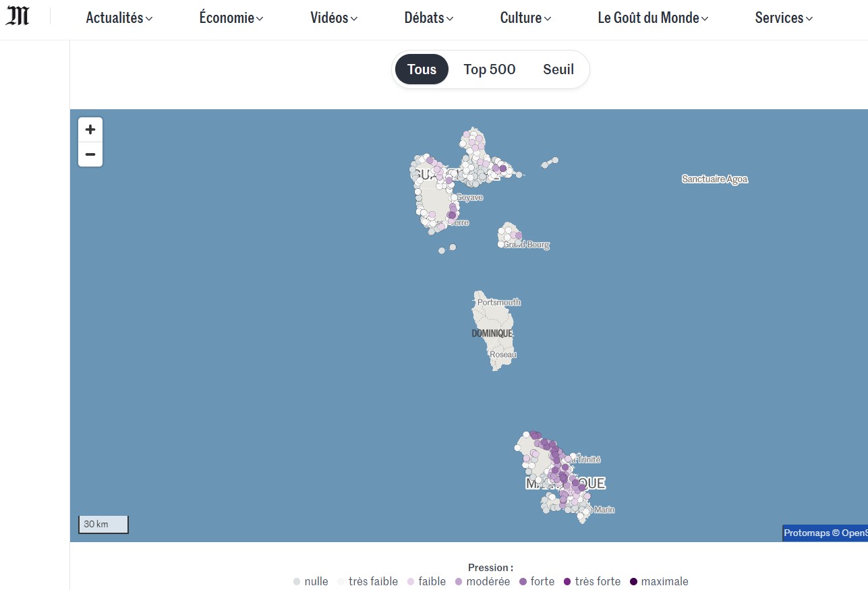868x590 pixels.
Task: Open the Protomaps attribution link
Action: (x=807, y=533)
